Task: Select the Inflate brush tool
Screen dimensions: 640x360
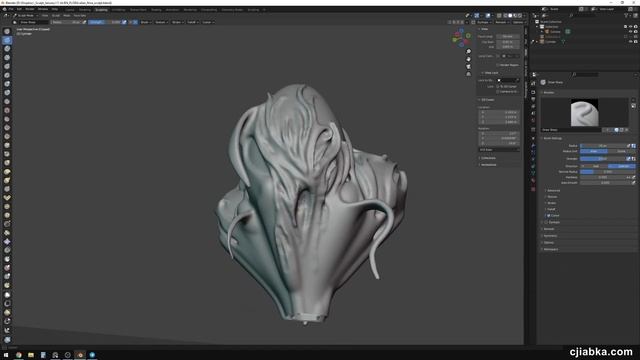Action: click(7, 84)
